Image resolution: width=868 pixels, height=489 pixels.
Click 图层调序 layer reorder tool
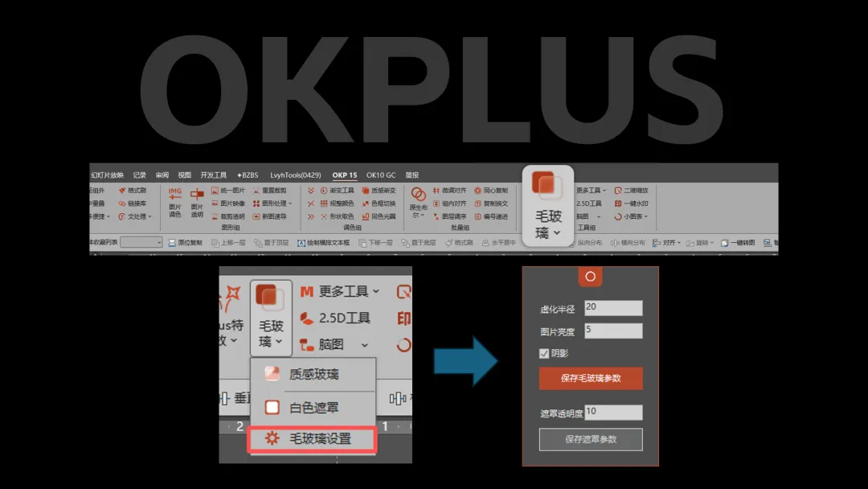coord(449,216)
